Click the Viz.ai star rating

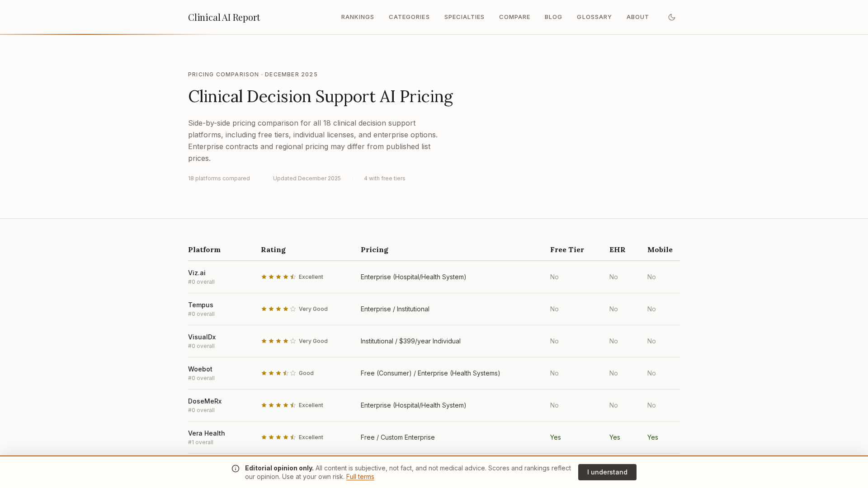point(278,277)
